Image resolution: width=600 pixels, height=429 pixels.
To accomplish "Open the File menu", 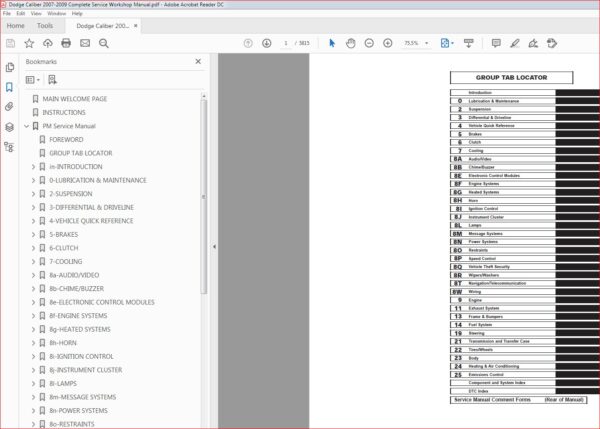I will point(7,13).
